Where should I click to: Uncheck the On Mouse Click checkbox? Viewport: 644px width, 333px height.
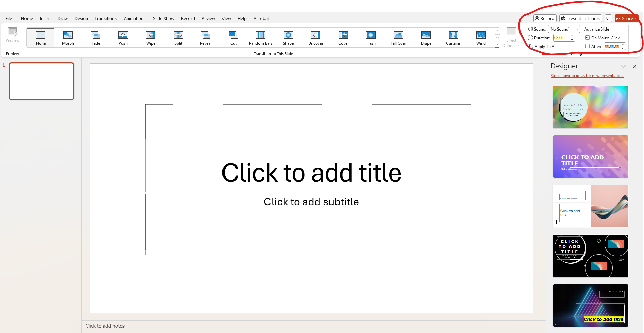[x=588, y=38]
